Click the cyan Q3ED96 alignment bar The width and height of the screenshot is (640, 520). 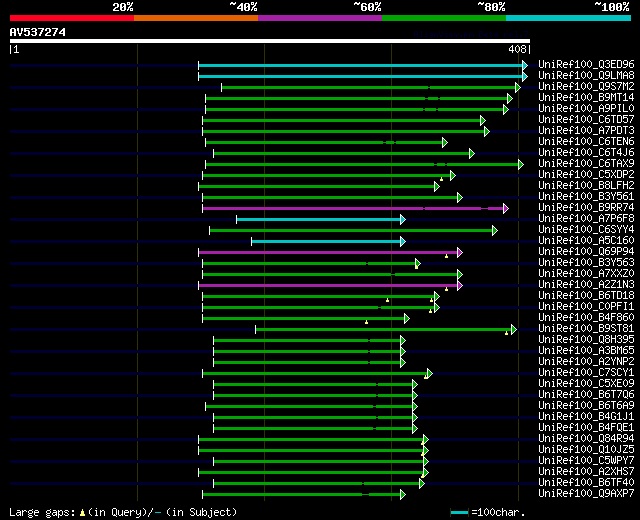tap(360, 65)
